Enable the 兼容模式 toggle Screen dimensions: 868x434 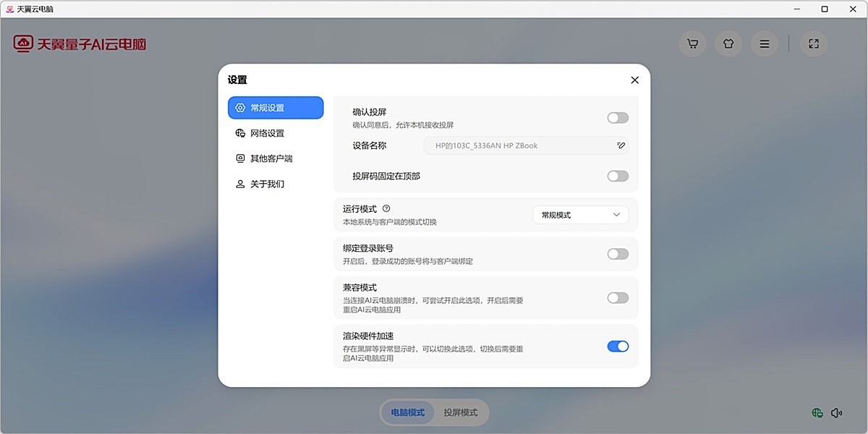[617, 297]
